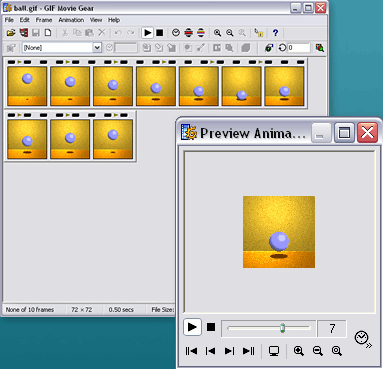Click the monitor icon in preview window
The height and width of the screenshot is (369, 383).
coord(274,351)
